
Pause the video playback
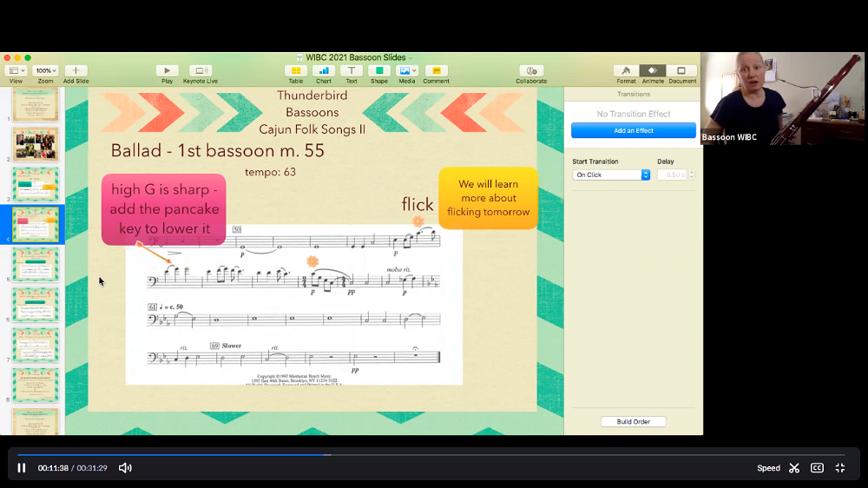(x=21, y=468)
